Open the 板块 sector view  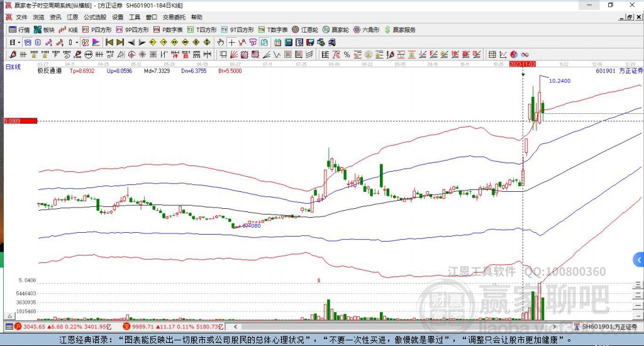[x=45, y=30]
